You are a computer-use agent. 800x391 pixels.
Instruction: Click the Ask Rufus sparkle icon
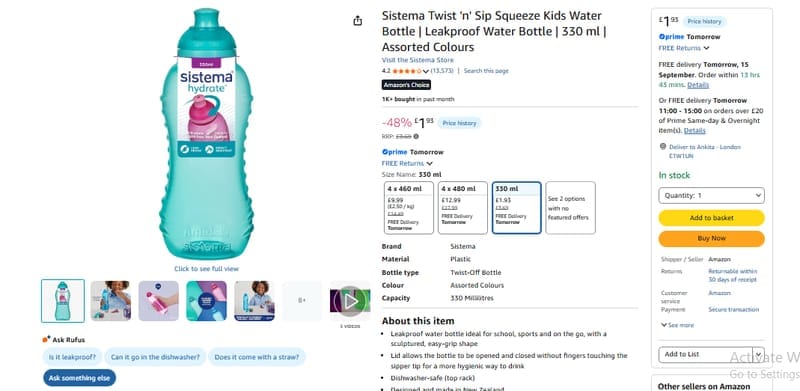pyautogui.click(x=46, y=339)
